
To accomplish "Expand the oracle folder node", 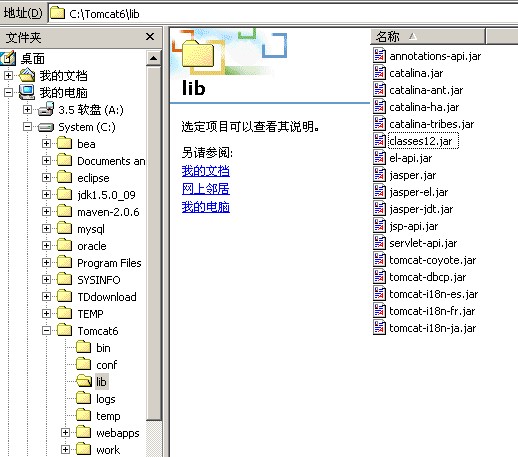I will point(46,246).
